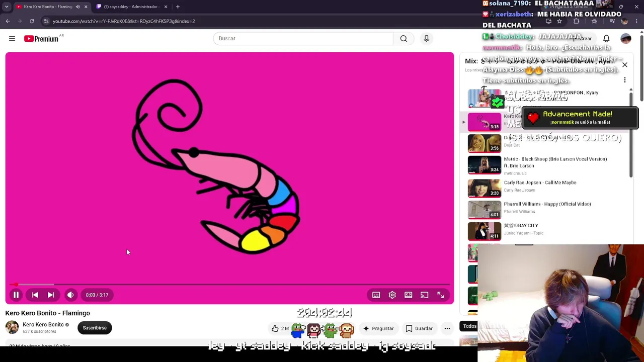Pause the Flamingo video

pyautogui.click(x=16, y=295)
